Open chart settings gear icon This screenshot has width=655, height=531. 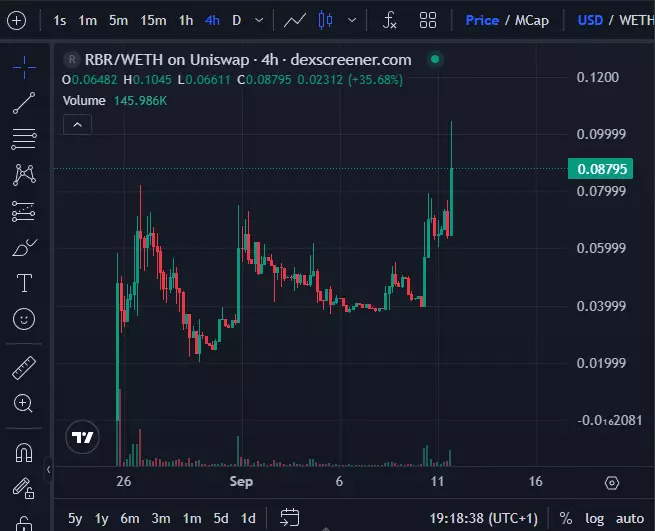click(612, 483)
